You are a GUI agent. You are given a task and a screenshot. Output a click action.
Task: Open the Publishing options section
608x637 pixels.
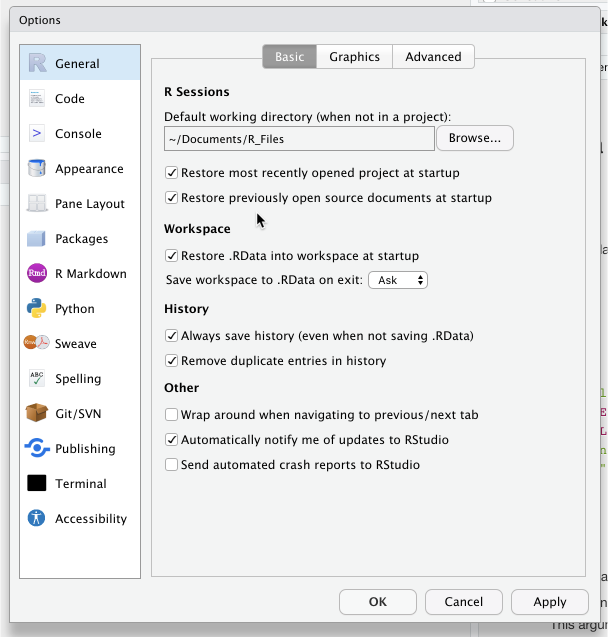point(80,448)
